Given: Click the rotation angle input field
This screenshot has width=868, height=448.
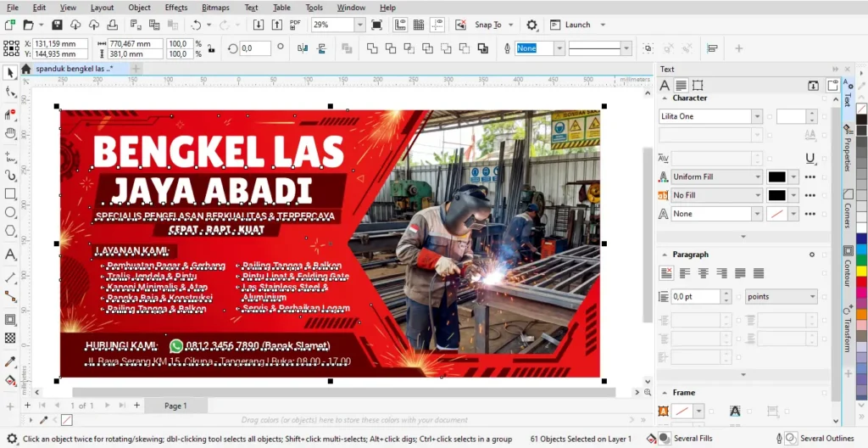Looking at the screenshot, I should (255, 48).
